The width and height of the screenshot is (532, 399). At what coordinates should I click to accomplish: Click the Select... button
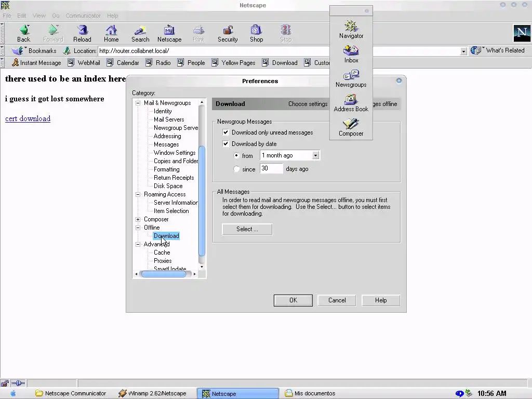(x=247, y=229)
